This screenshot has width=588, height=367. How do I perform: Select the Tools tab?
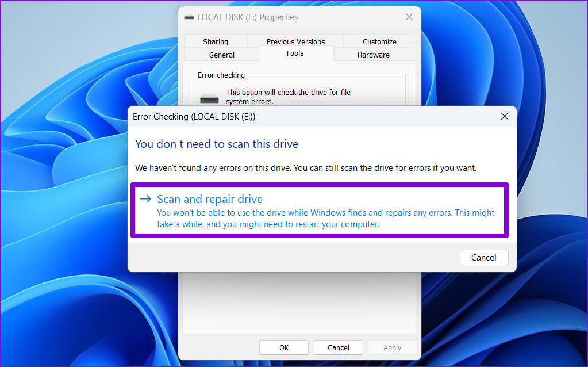tap(295, 53)
